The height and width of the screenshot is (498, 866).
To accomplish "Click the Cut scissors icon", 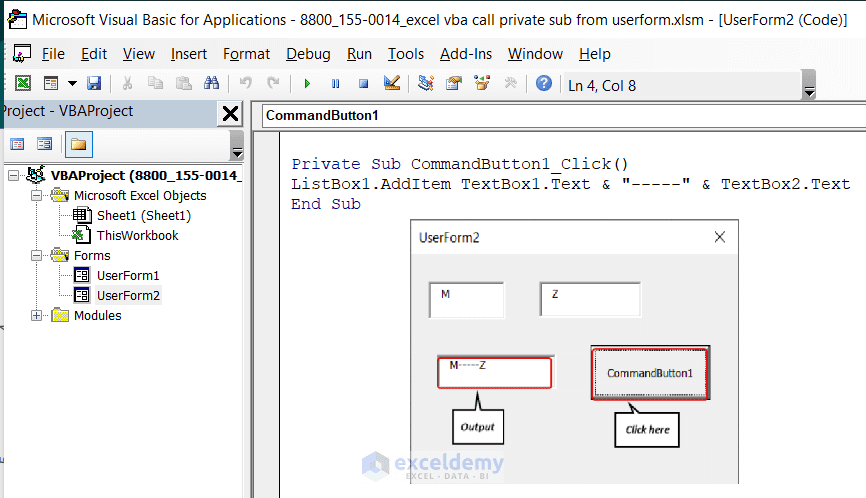I will click(127, 83).
